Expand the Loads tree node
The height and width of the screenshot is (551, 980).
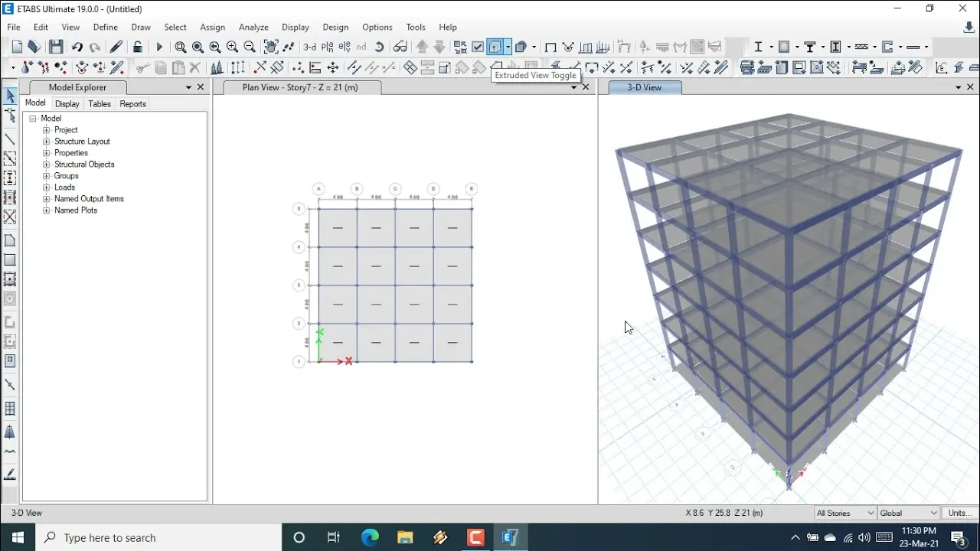coord(46,187)
